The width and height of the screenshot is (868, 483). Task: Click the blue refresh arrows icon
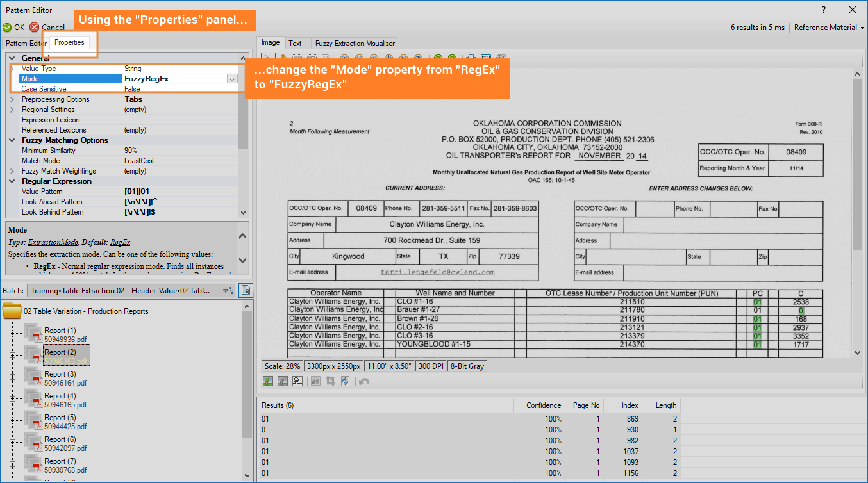pyautogui.click(x=346, y=381)
